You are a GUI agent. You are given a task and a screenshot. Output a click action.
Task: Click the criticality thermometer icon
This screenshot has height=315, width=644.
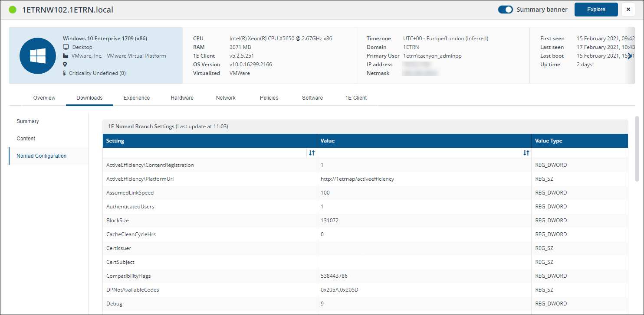click(x=65, y=73)
